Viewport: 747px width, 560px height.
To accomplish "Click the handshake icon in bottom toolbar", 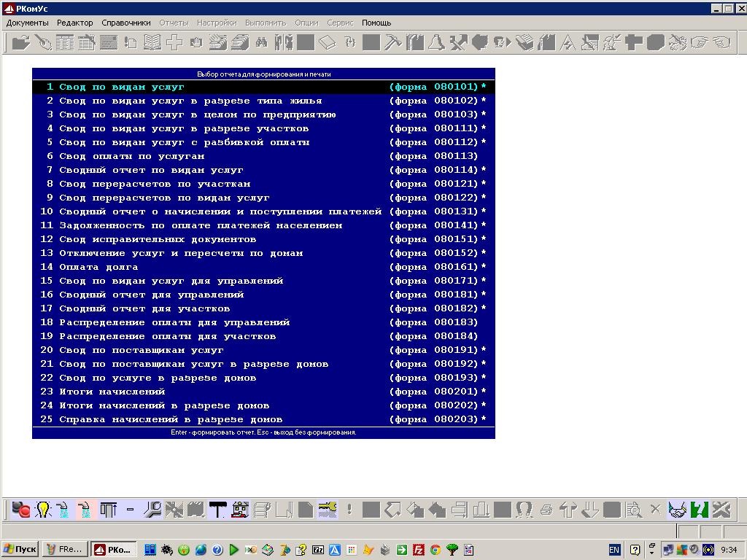I will (x=678, y=509).
